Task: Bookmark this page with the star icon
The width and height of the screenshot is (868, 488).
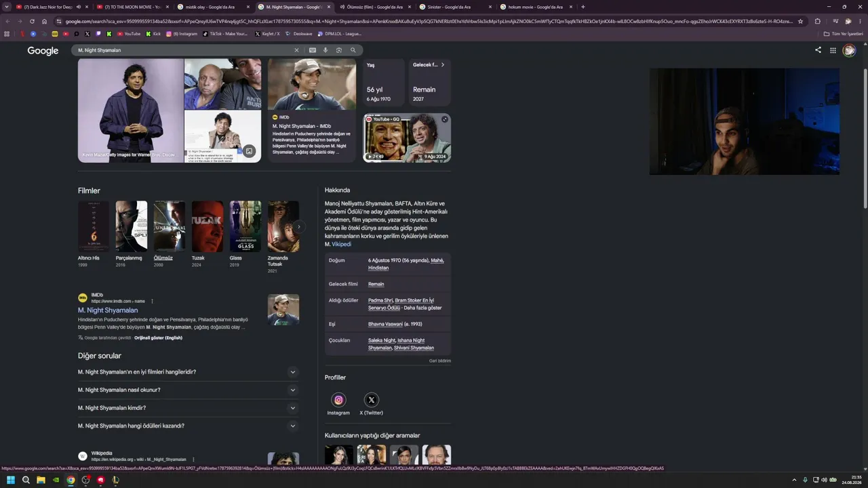Action: [800, 21]
